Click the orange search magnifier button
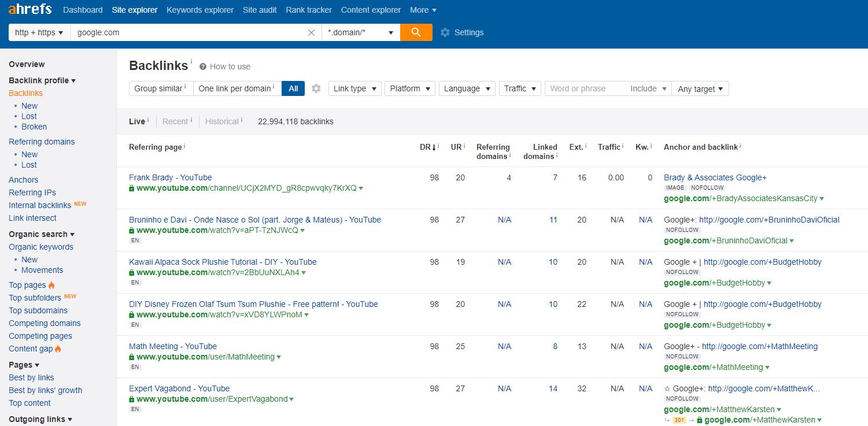 [416, 32]
